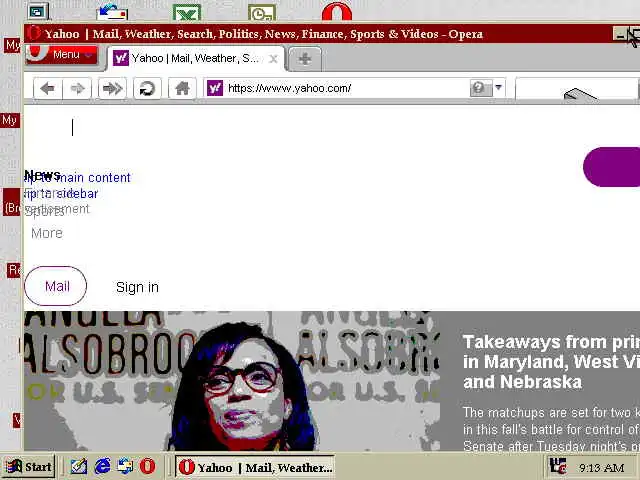The width and height of the screenshot is (640, 480).
Task: Click the Sign in link
Action: pyautogui.click(x=137, y=287)
